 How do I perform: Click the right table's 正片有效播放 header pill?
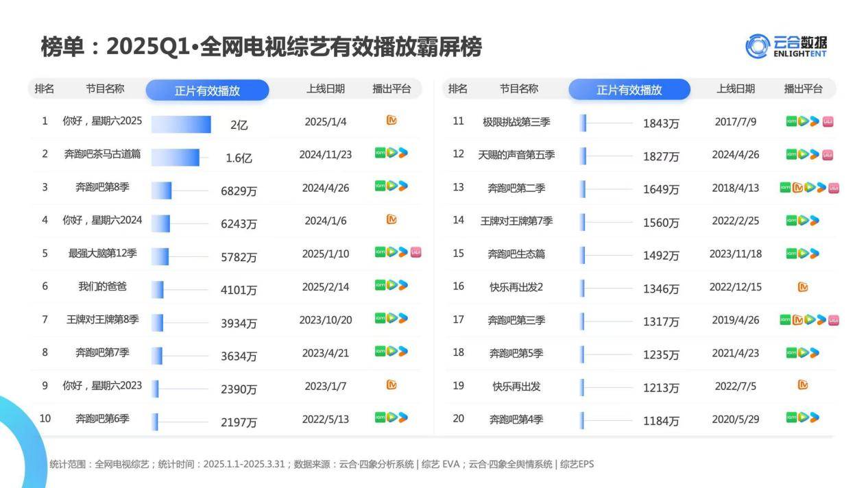pos(629,89)
